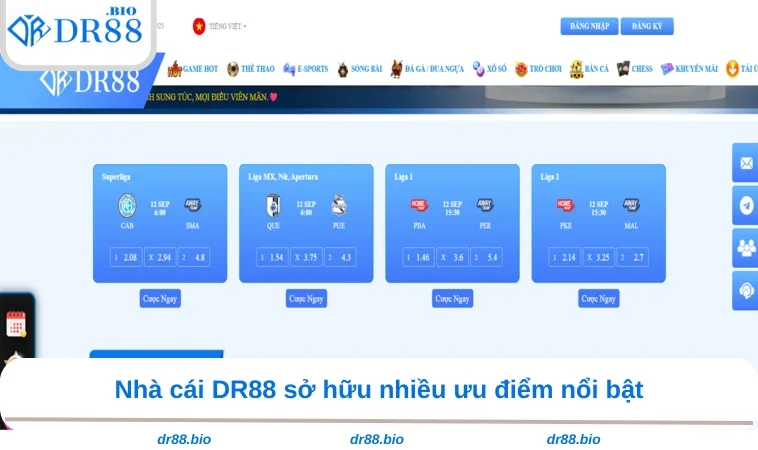Select draw odds 3.75 for QUE vs PUE
This screenshot has height=450, width=758.
(306, 257)
